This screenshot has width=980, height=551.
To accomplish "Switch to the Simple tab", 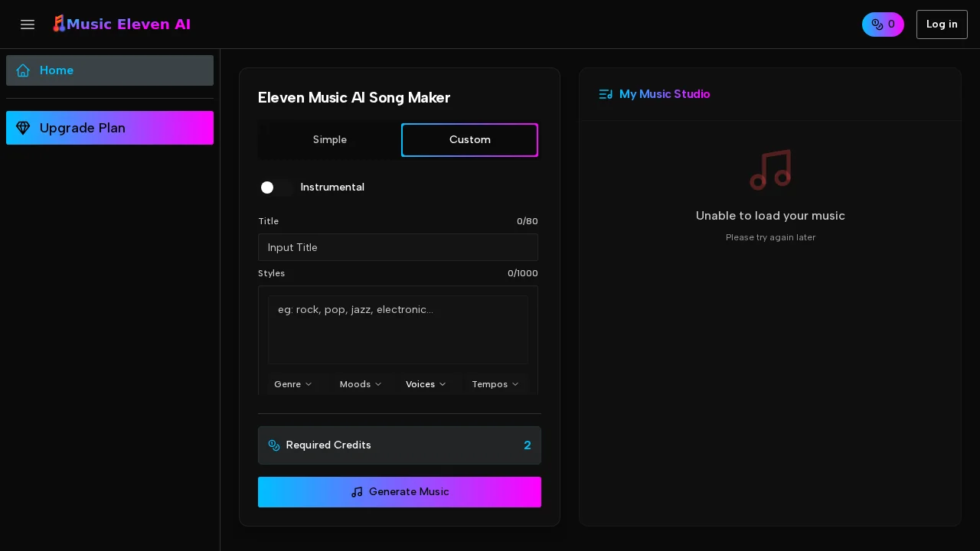I will pos(329,140).
